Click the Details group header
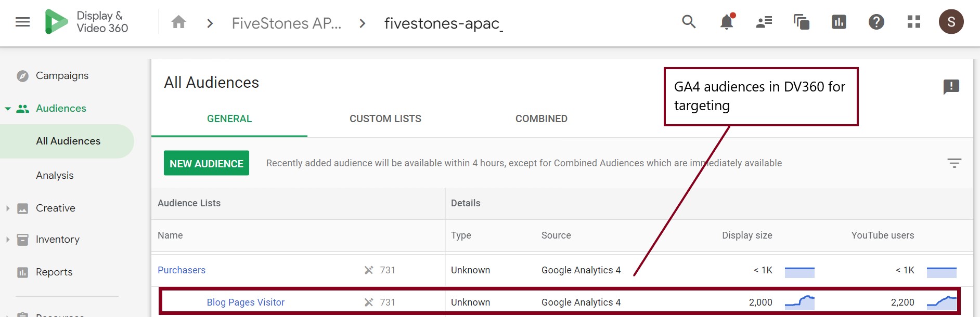This screenshot has height=317, width=980. click(466, 203)
